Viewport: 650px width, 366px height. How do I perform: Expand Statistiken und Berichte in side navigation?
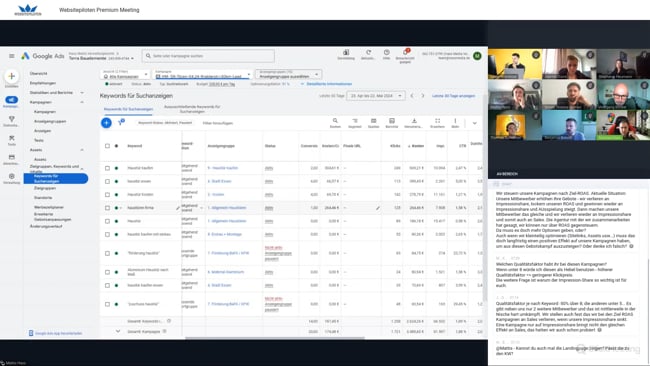click(82, 92)
